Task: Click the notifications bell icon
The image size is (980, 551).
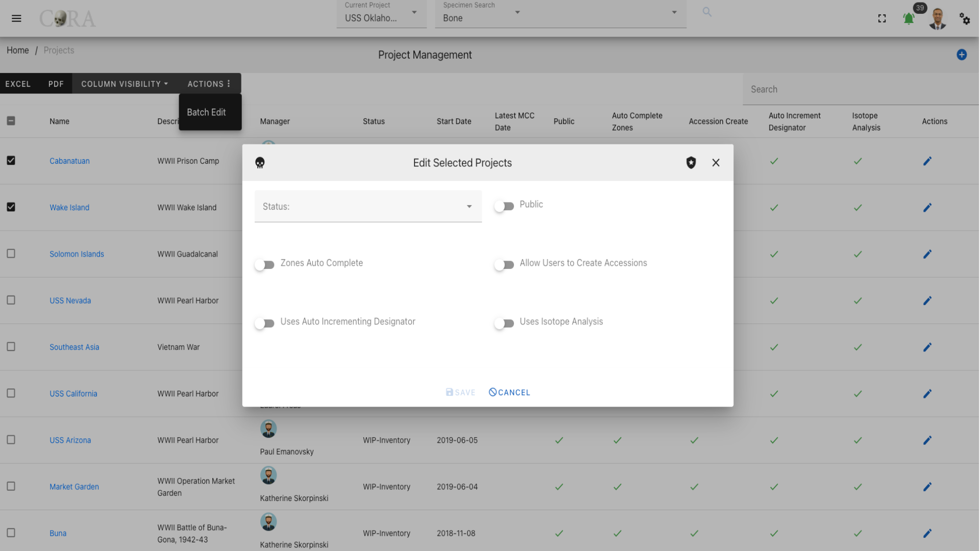Action: (x=909, y=19)
